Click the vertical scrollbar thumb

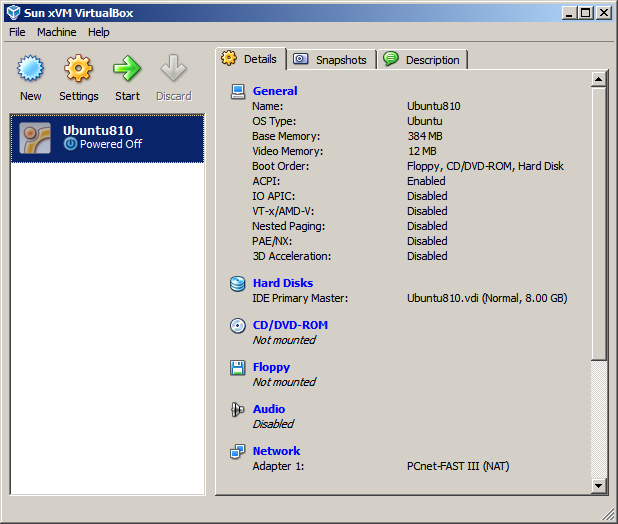click(x=598, y=223)
